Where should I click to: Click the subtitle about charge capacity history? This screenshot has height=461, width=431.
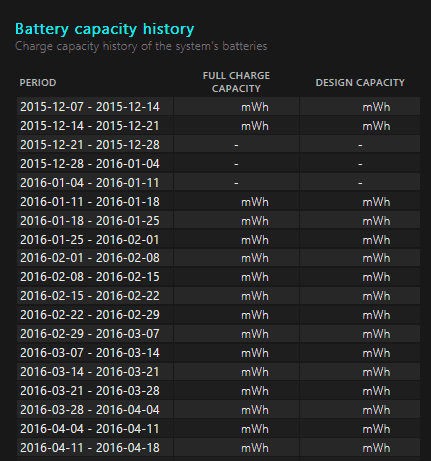[141, 46]
